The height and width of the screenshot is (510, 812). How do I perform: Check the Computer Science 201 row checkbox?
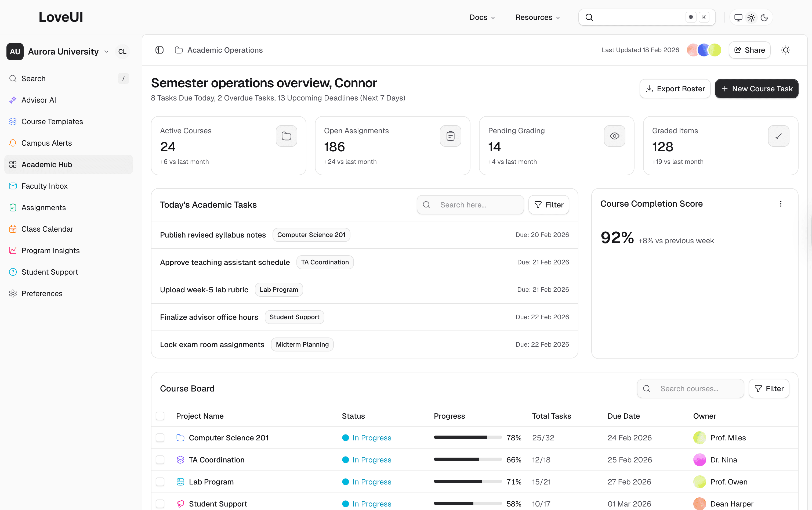[x=160, y=438]
